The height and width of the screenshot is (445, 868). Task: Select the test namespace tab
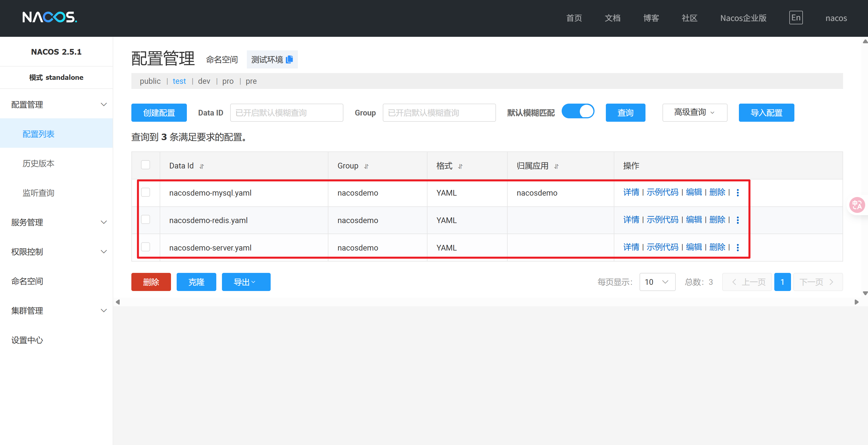179,81
